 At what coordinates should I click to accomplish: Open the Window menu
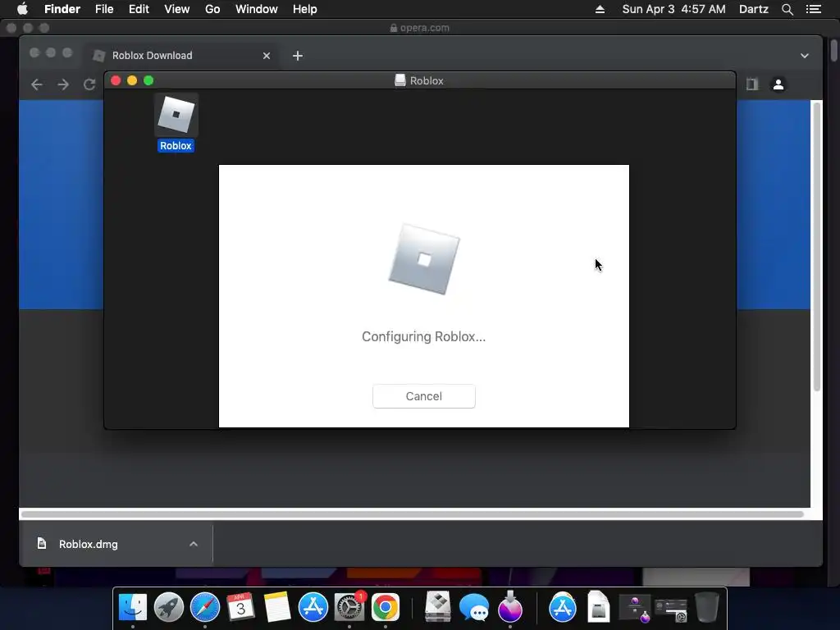[x=257, y=9]
